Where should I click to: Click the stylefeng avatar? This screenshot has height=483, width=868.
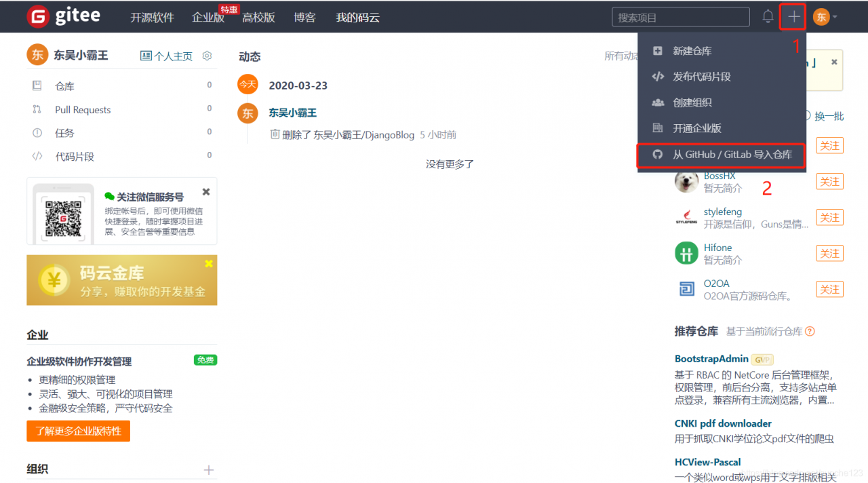pyautogui.click(x=686, y=218)
